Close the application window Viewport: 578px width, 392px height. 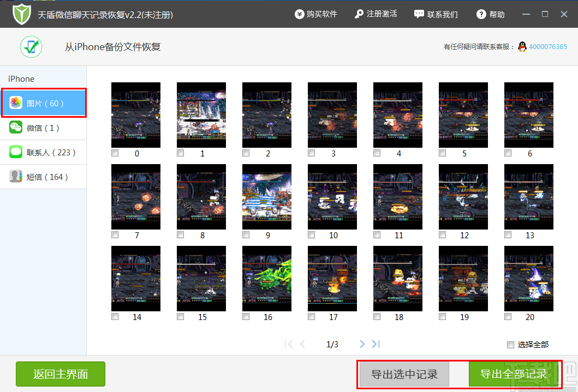(x=564, y=14)
